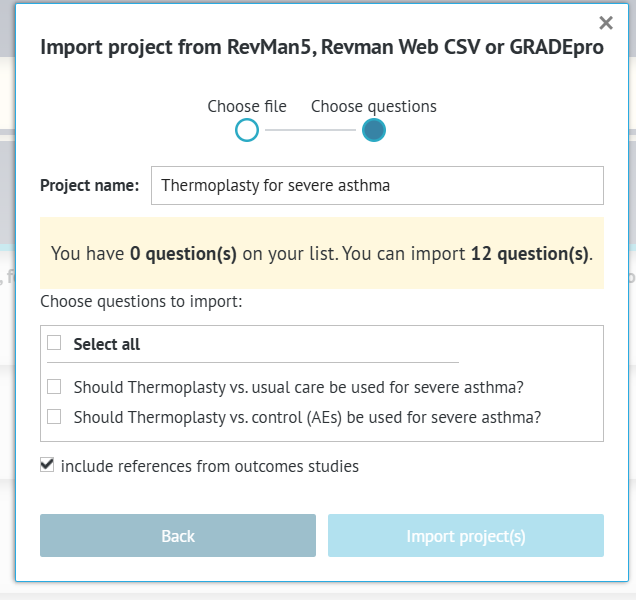Click the Import project dialog title
636x600 pixels.
coord(321,47)
